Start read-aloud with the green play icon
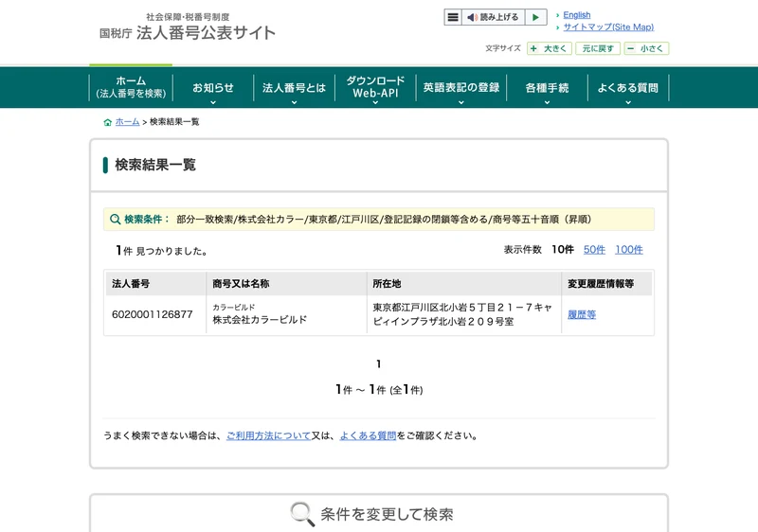This screenshot has width=758, height=532. [x=535, y=17]
